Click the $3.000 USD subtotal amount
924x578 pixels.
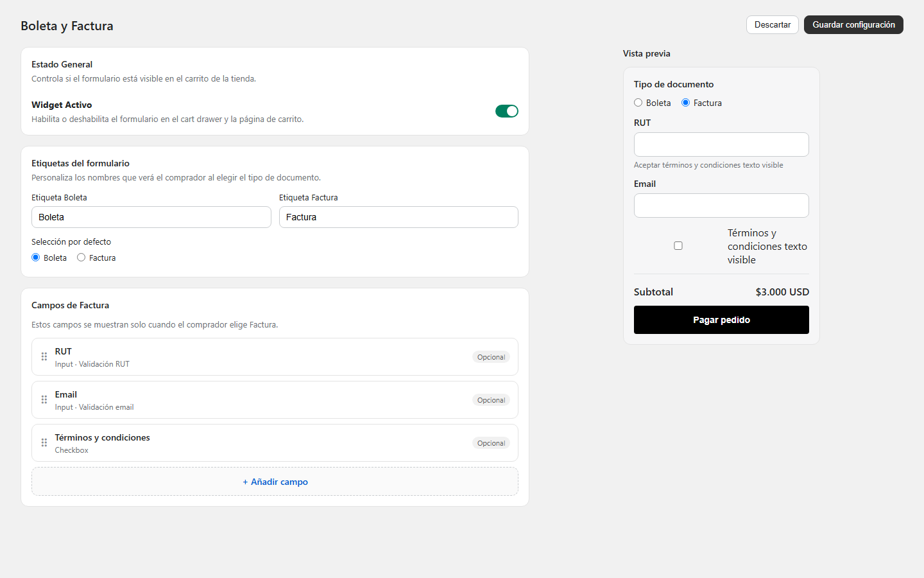[x=782, y=292]
